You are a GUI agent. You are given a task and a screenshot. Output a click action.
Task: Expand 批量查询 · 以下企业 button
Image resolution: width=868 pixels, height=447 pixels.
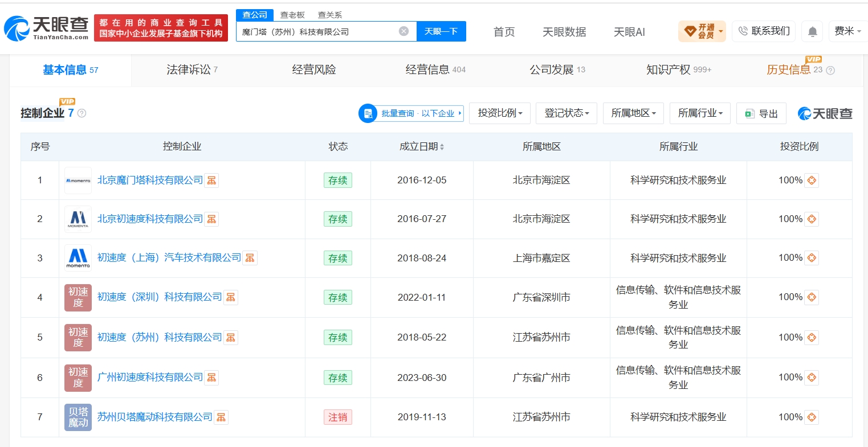tap(411, 113)
